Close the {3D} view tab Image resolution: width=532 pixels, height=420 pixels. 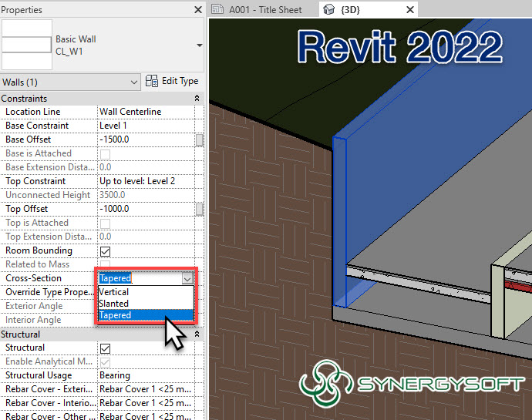coord(410,10)
